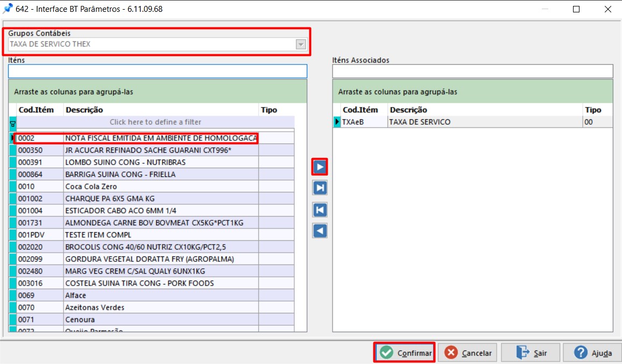Click Tipo header in Iténs Associados grid
This screenshot has height=364, width=622.
click(597, 110)
